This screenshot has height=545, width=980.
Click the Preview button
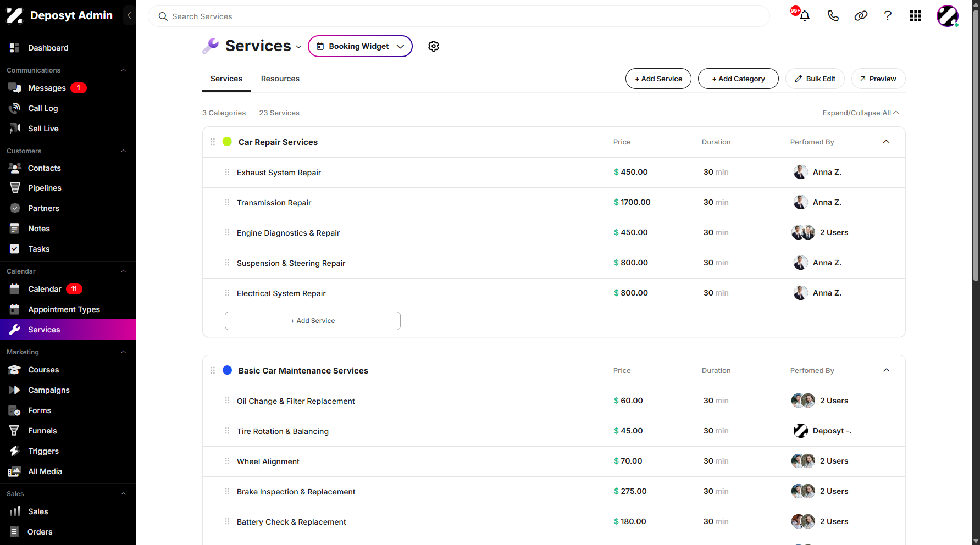pos(878,79)
